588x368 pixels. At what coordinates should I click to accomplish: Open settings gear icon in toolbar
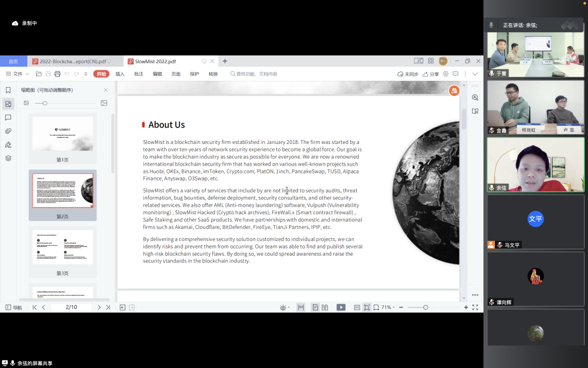click(x=445, y=74)
